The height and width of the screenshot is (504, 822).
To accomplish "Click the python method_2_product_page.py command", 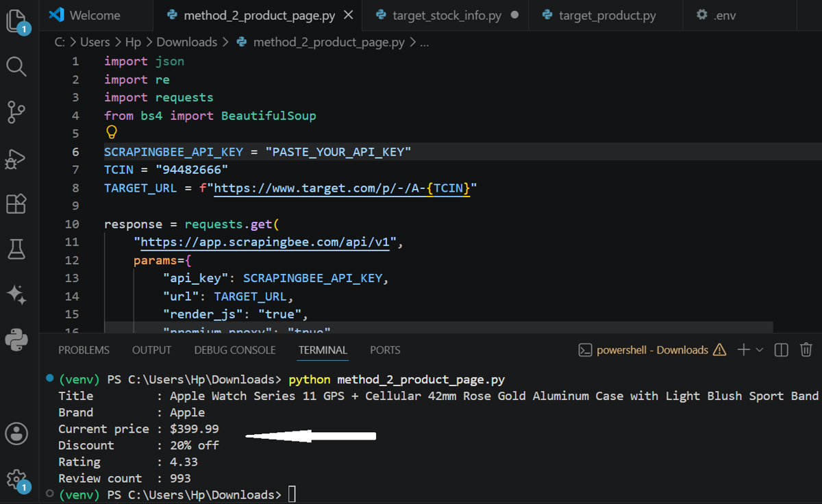I will pyautogui.click(x=397, y=379).
